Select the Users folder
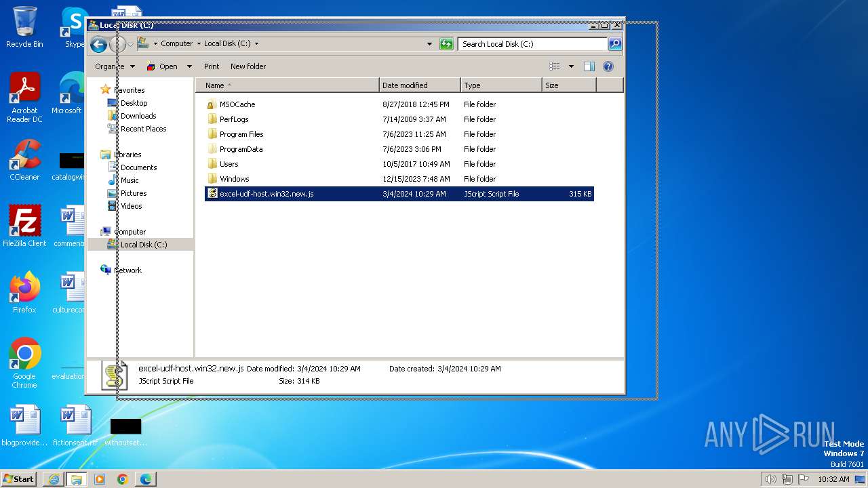The width and height of the screenshot is (868, 488). (x=229, y=164)
